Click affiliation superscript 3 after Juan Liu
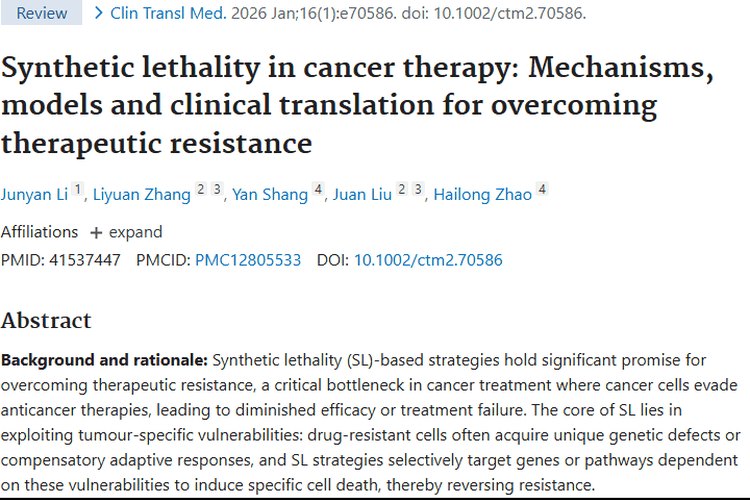The image size is (750, 500). click(419, 189)
